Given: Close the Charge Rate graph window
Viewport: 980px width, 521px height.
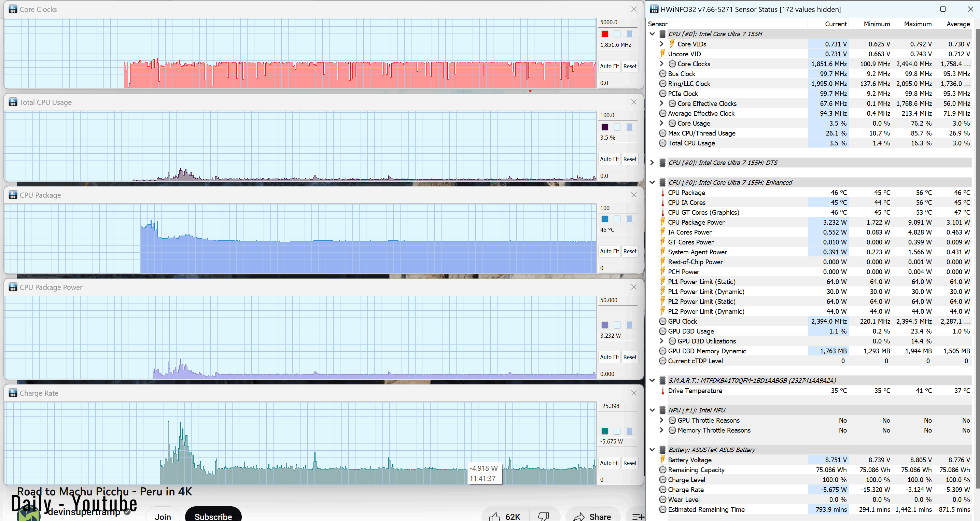Looking at the screenshot, I should (x=634, y=393).
